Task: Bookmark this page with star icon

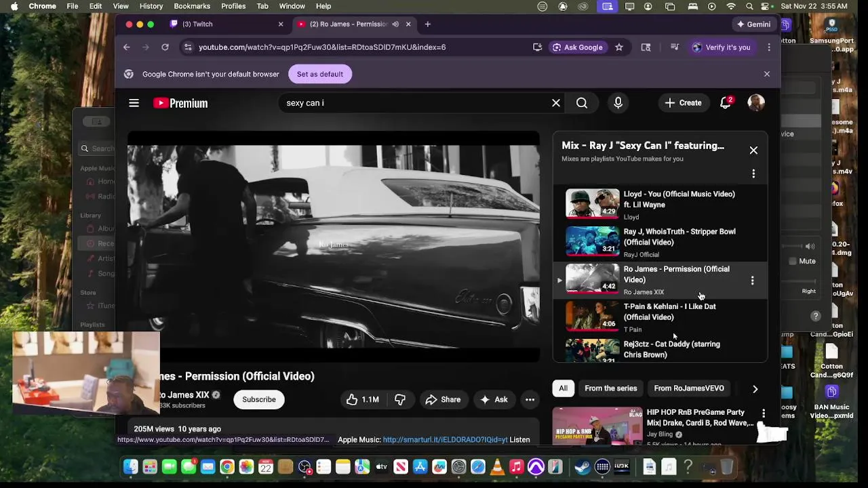Action: pos(619,47)
